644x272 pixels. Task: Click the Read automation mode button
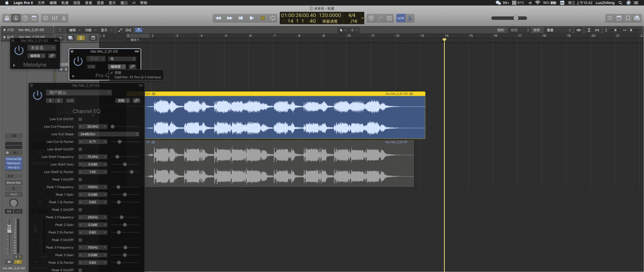pyautogui.click(x=14, y=194)
